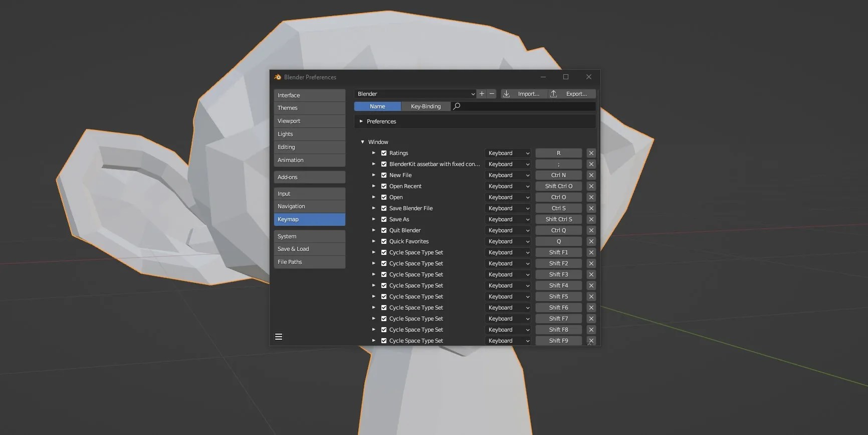Expand the Preferences keymap section
Viewport: 868px width, 435px height.
pyautogui.click(x=361, y=121)
